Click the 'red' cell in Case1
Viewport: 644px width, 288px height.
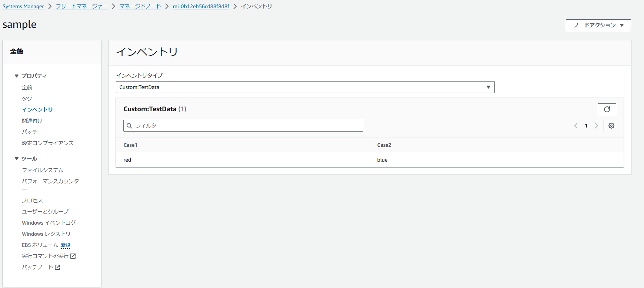click(x=127, y=160)
